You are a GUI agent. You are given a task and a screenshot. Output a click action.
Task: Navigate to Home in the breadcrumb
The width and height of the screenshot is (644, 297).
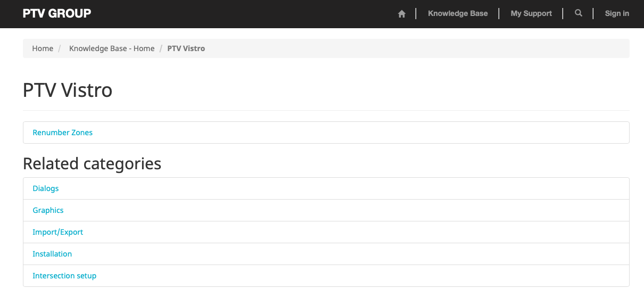pyautogui.click(x=43, y=48)
